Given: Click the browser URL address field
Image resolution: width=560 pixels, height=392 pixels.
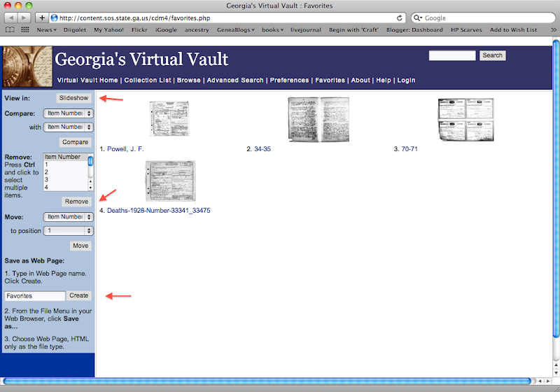Looking at the screenshot, I should point(227,18).
